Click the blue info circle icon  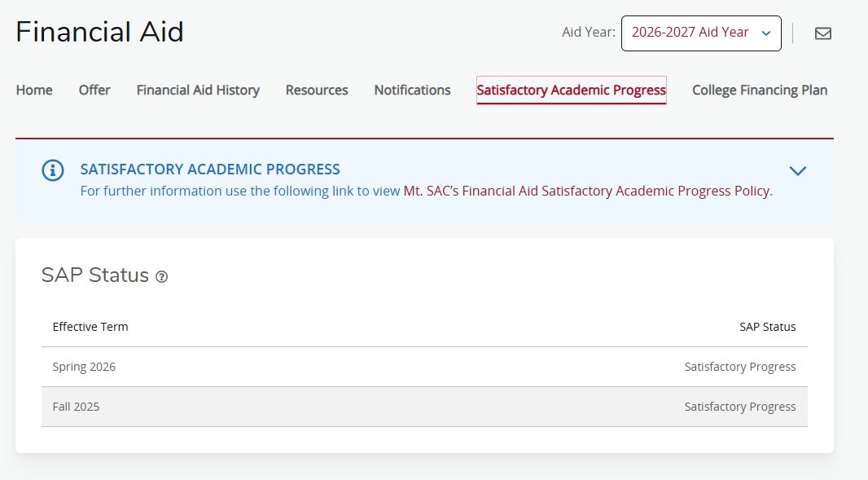click(x=53, y=170)
